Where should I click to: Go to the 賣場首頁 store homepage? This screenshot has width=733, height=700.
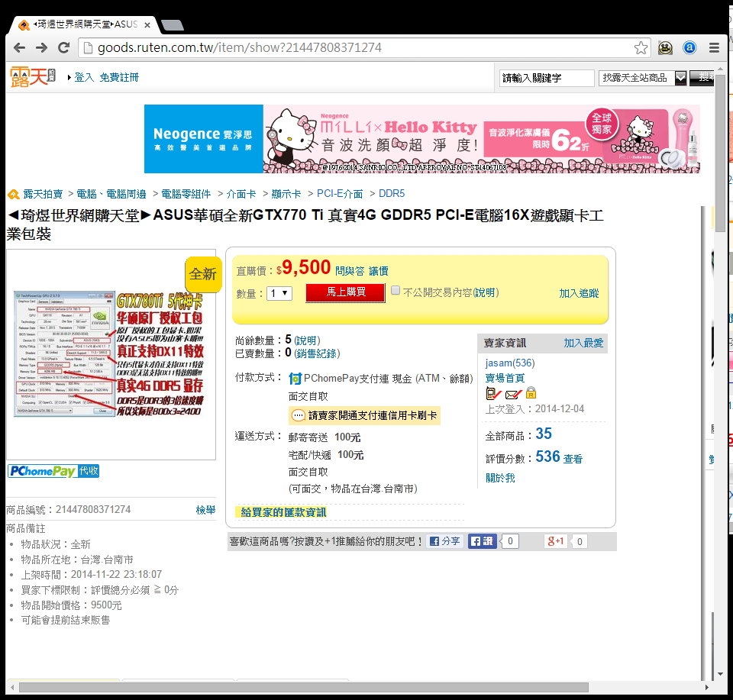[x=505, y=378]
